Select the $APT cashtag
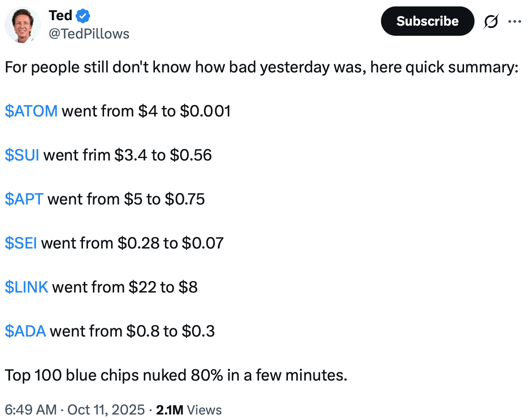The height and width of the screenshot is (420, 530). click(24, 199)
